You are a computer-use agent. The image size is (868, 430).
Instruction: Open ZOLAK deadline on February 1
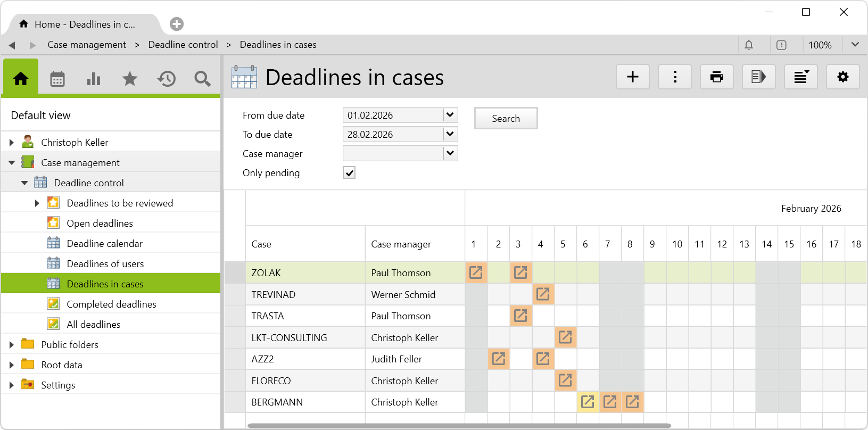476,272
